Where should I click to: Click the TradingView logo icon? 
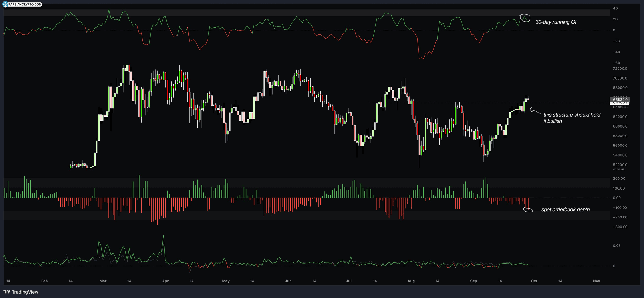pyautogui.click(x=7, y=292)
